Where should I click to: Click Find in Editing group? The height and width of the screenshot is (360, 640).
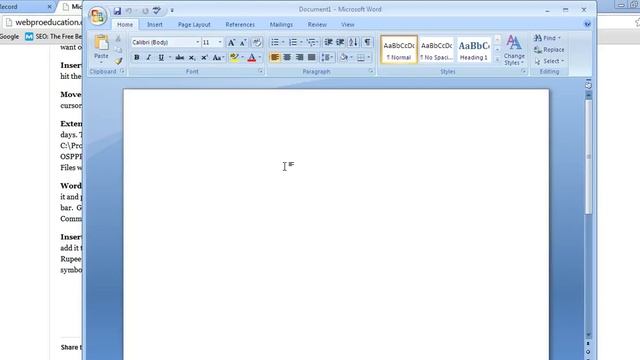click(547, 38)
